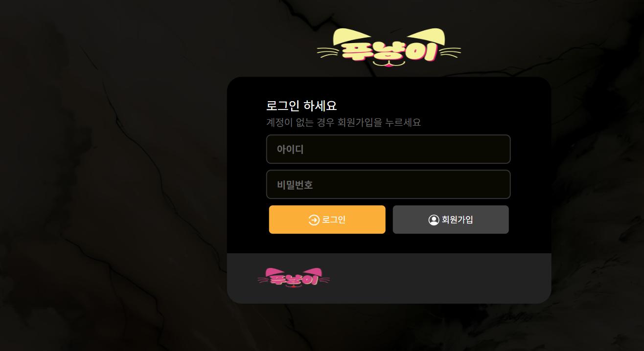Image resolution: width=644 pixels, height=351 pixels.
Task: Click the word 회원가입 in the subtitle
Action: click(x=355, y=122)
